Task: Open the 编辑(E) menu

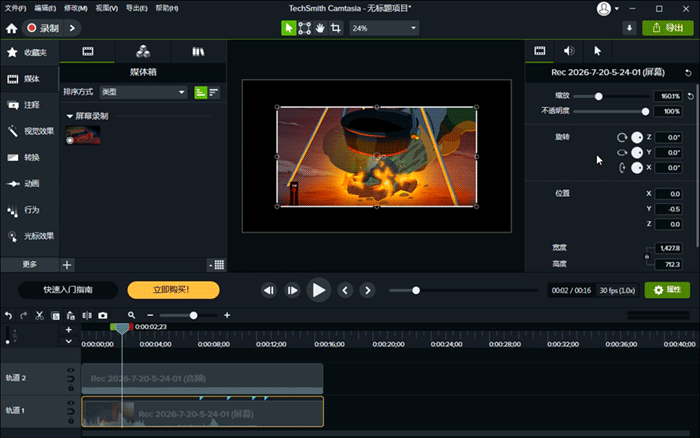Action: [x=45, y=8]
